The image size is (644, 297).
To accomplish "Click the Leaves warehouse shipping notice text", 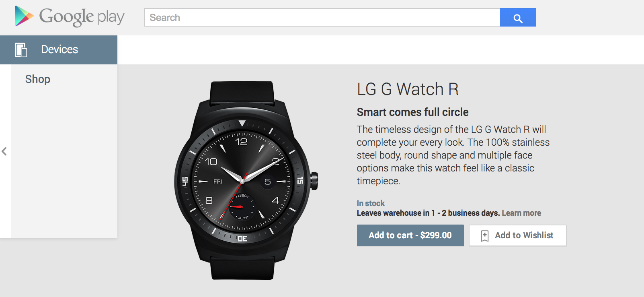I will tap(428, 213).
